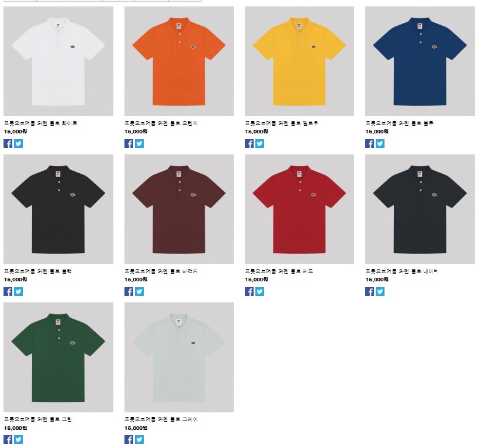The width and height of the screenshot is (478, 448).
Task: View the green polo shirt thumbnail
Action: (58, 357)
